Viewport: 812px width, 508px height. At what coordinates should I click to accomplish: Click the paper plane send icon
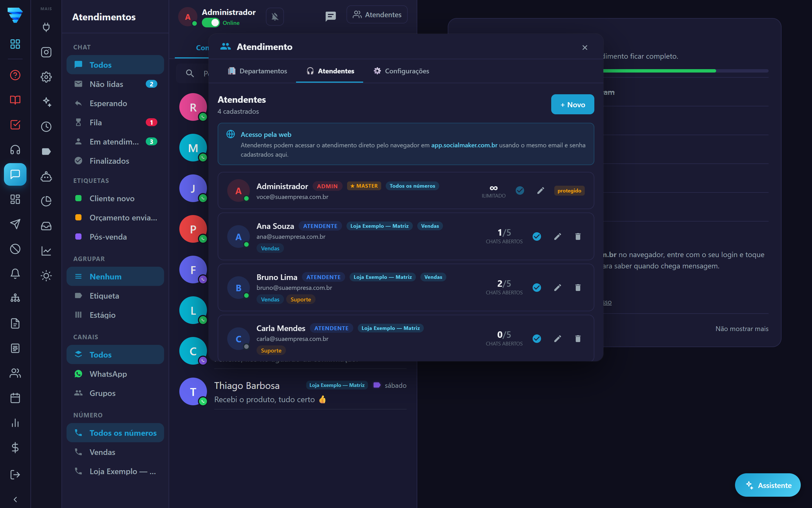(15, 224)
